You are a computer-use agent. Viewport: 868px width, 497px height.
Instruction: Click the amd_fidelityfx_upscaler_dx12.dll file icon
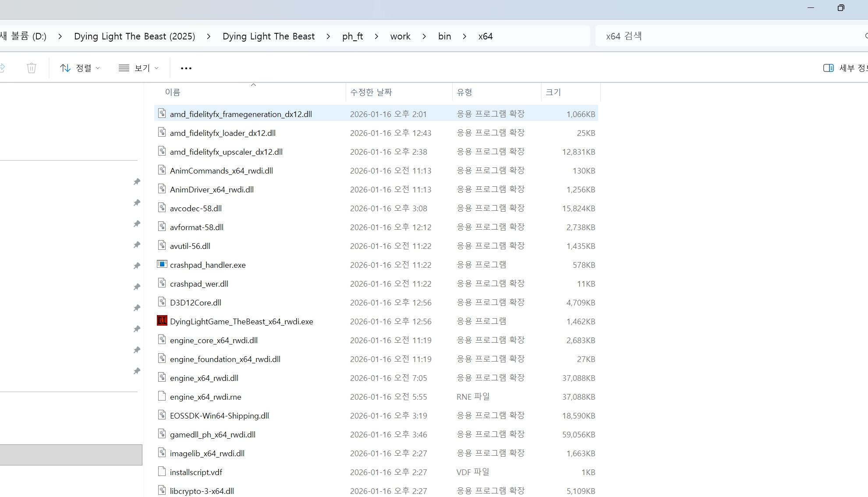click(162, 151)
